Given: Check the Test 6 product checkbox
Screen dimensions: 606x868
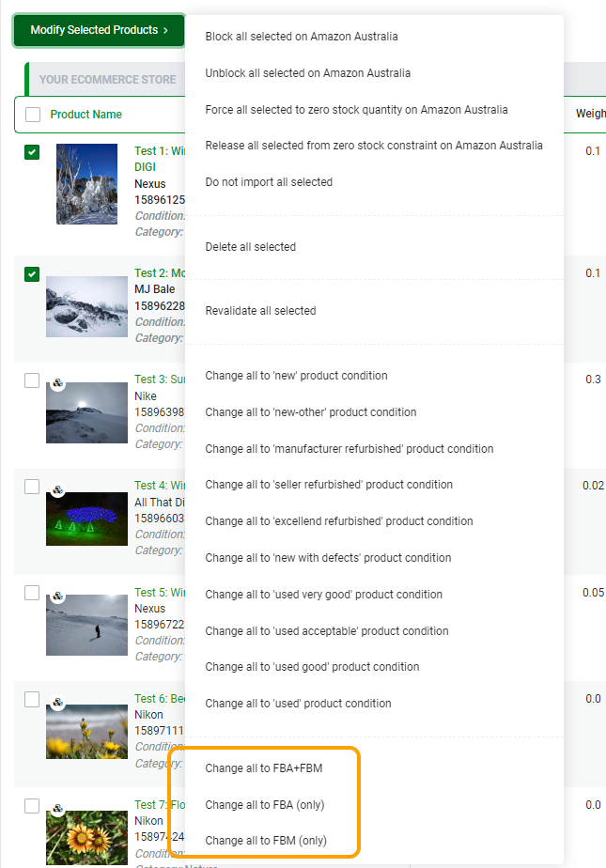Looking at the screenshot, I should (x=32, y=699).
